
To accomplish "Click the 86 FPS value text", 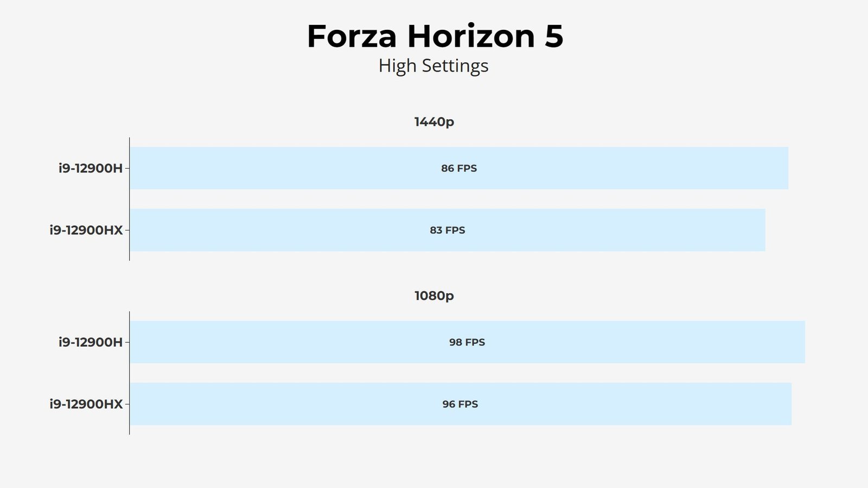I will (x=459, y=168).
